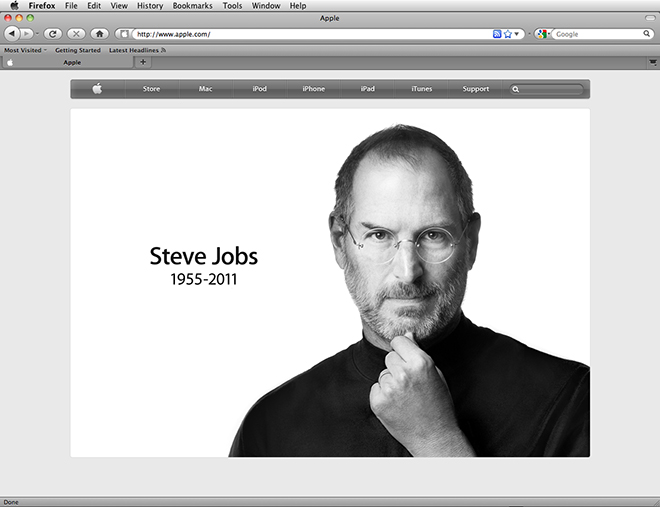
Task: Select the Apple browser tab
Action: pyautogui.click(x=68, y=62)
